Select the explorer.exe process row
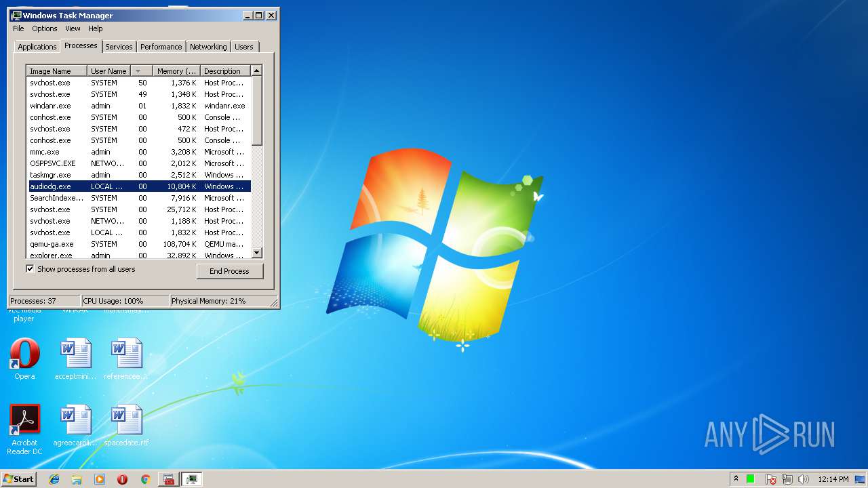 [139, 255]
